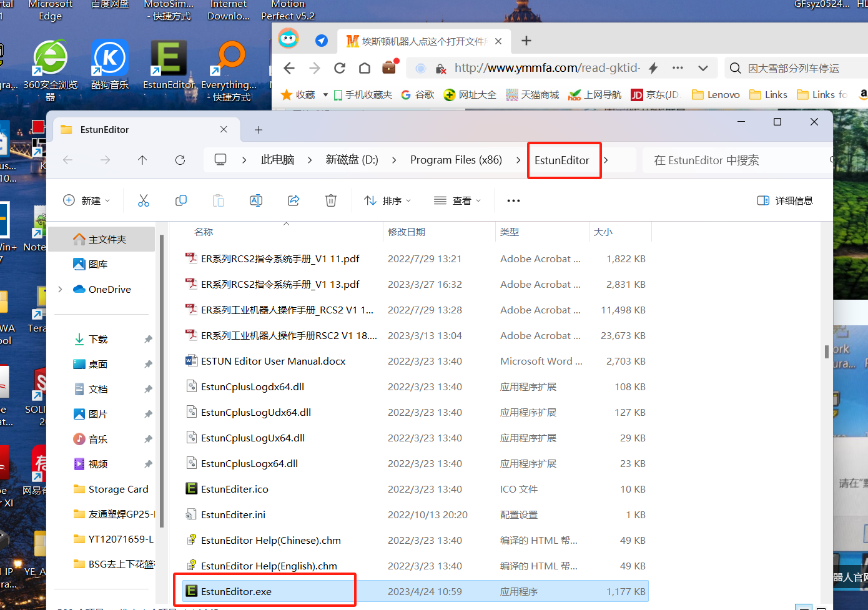
Task: Go up one folder level arrow
Action: point(142,160)
